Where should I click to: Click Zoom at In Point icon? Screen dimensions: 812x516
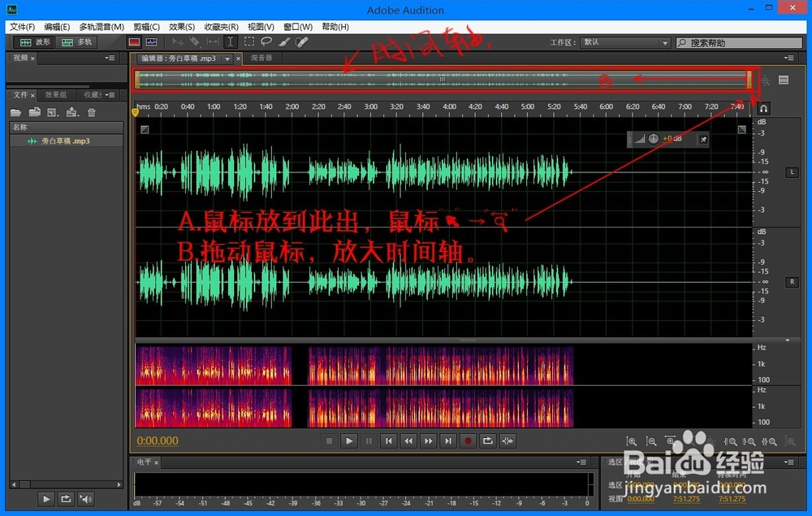(x=731, y=441)
